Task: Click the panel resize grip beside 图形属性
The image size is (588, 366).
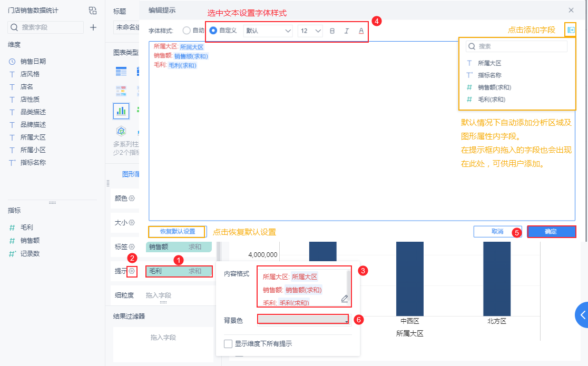Action: [x=108, y=183]
